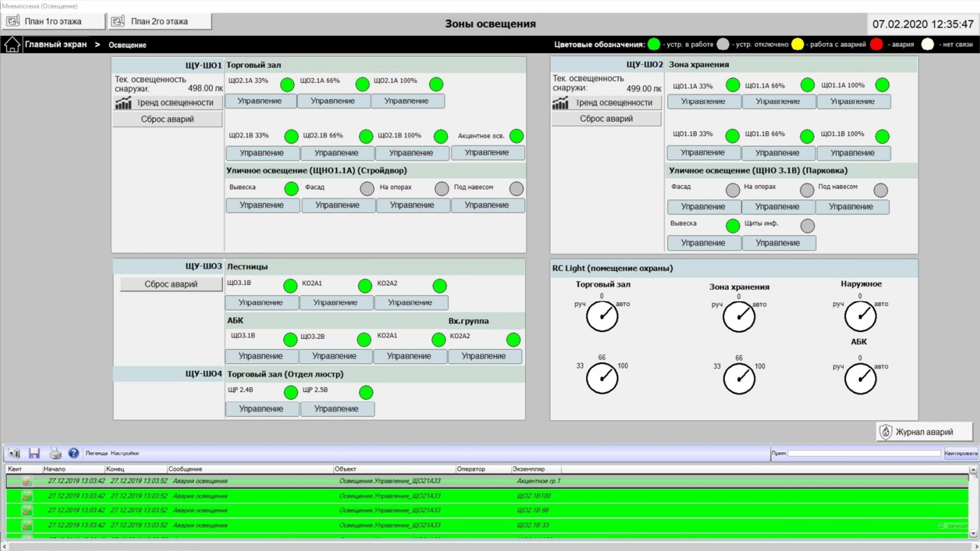Viewport: 980px width, 551px height.
Task: Open the trend chart icon in ЩУ-ШО1 panel
Action: point(123,103)
